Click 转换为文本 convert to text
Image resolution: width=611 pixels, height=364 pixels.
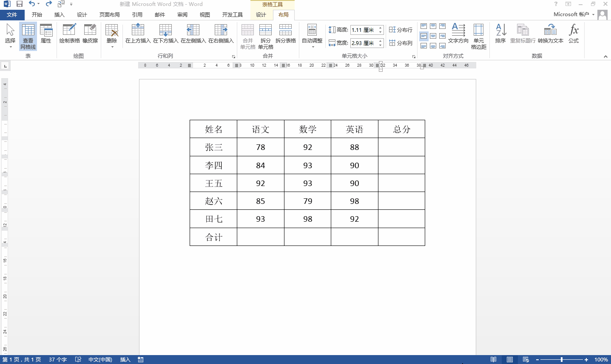click(x=550, y=34)
